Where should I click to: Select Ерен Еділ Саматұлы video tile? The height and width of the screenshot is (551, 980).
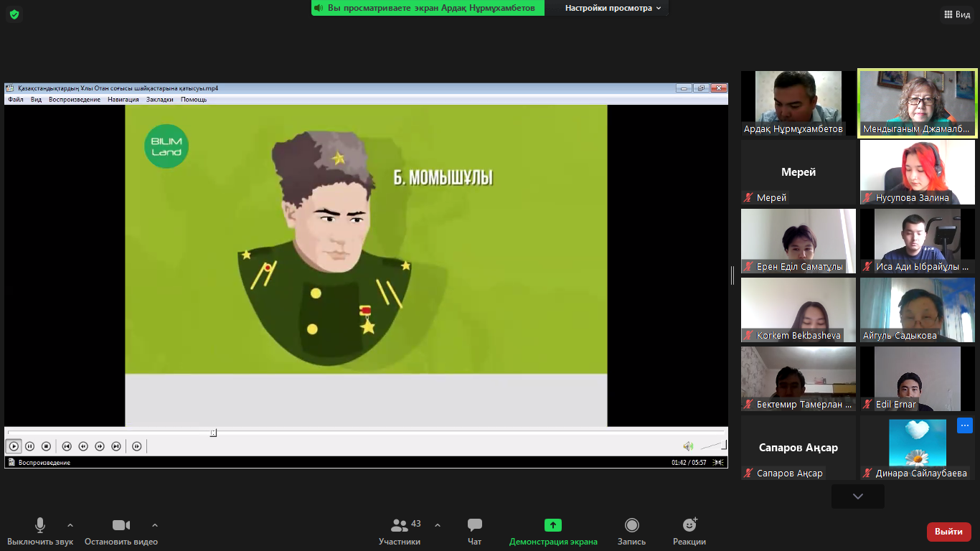tap(798, 241)
